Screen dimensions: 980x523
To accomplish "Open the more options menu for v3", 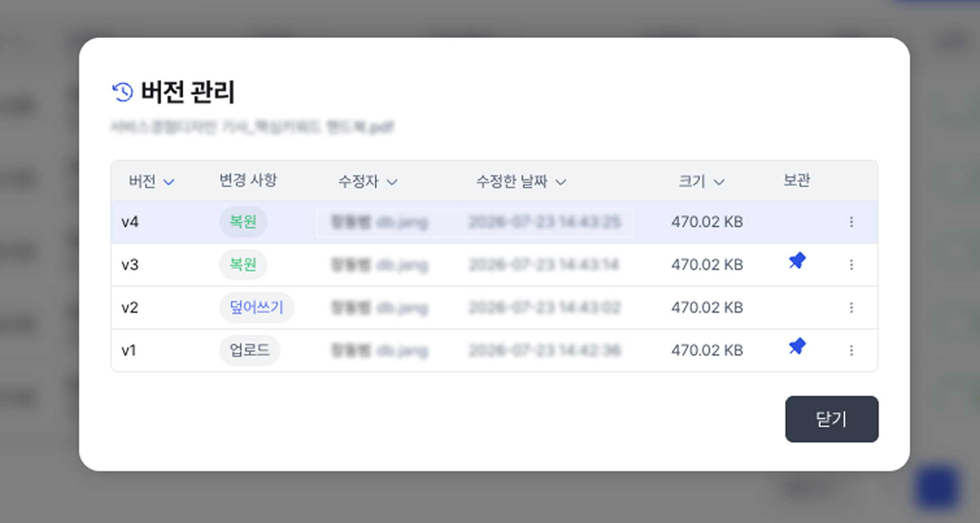I will pyautogui.click(x=851, y=265).
